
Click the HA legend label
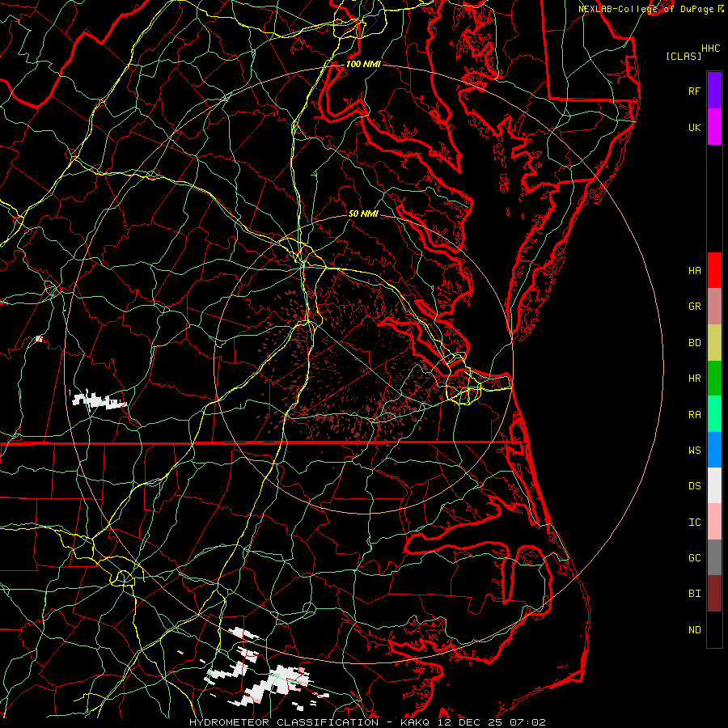(x=694, y=271)
